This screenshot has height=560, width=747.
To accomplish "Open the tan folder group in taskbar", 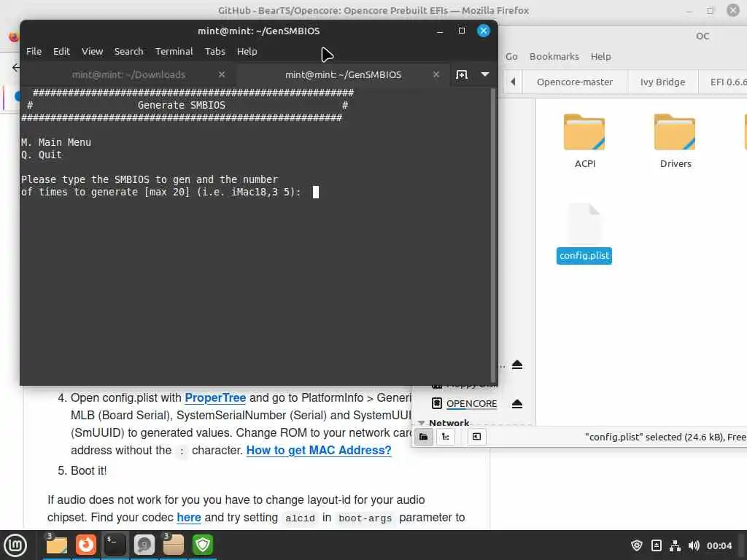I will pyautogui.click(x=173, y=545).
